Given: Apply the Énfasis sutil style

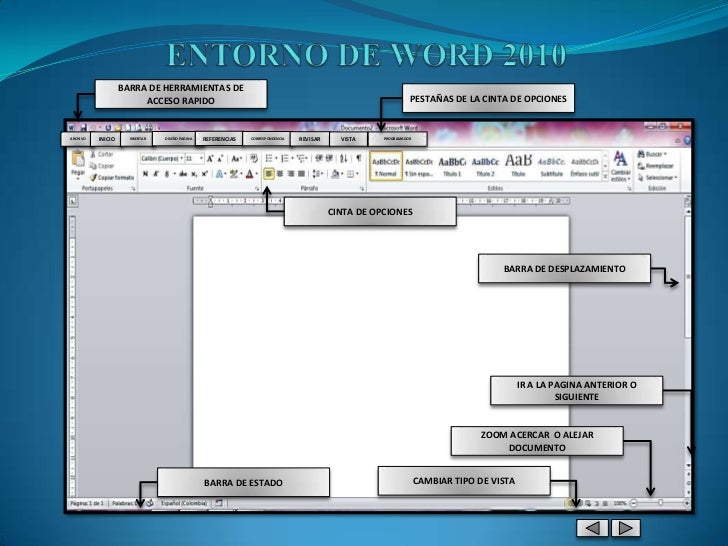Looking at the screenshot, I should (x=585, y=166).
